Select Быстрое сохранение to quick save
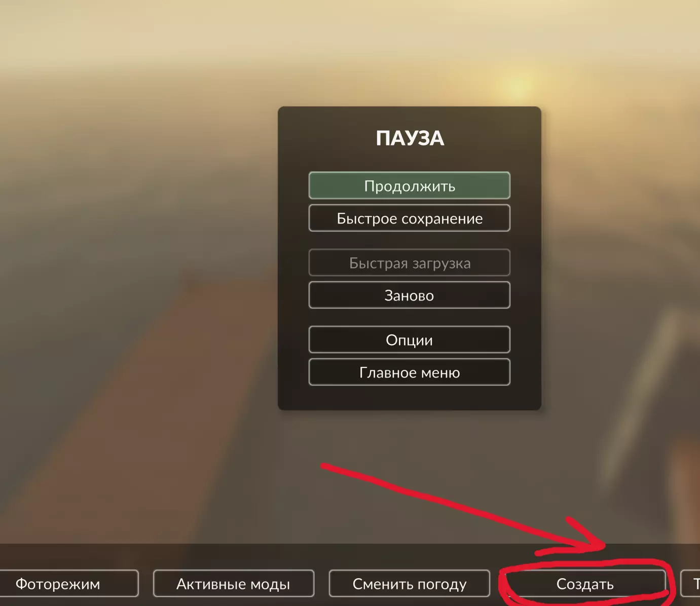This screenshot has width=700, height=606. click(x=409, y=218)
